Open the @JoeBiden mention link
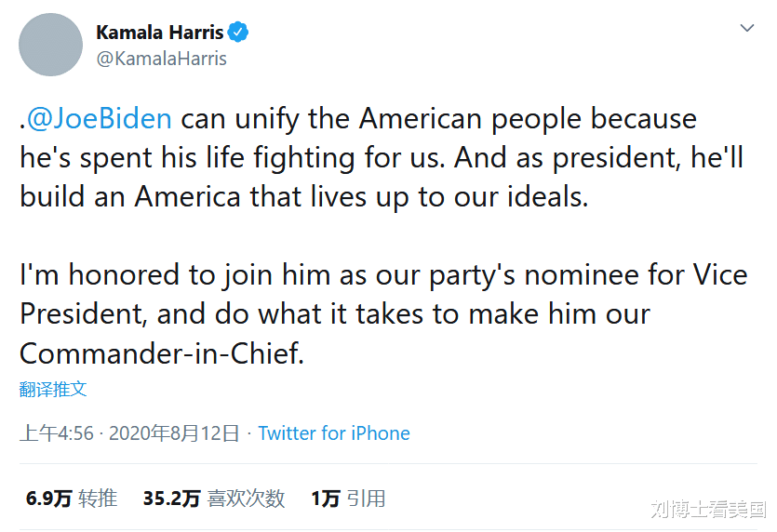 click(100, 119)
